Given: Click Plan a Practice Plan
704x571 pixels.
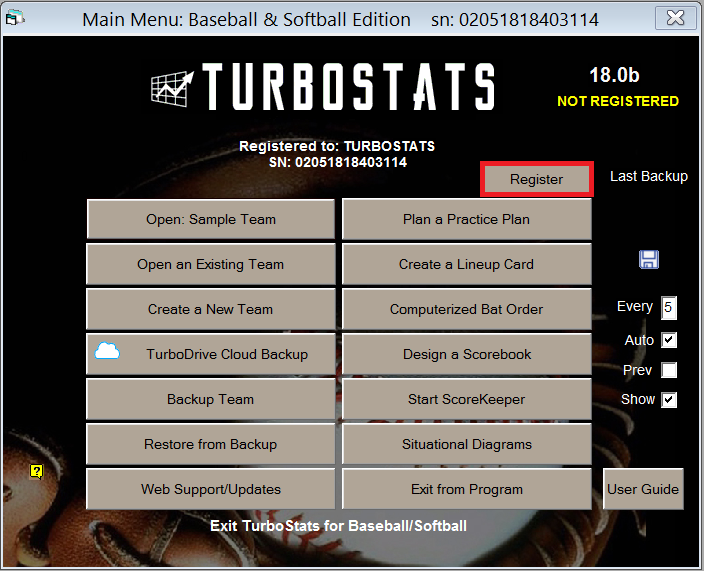Looking at the screenshot, I should 466,219.
